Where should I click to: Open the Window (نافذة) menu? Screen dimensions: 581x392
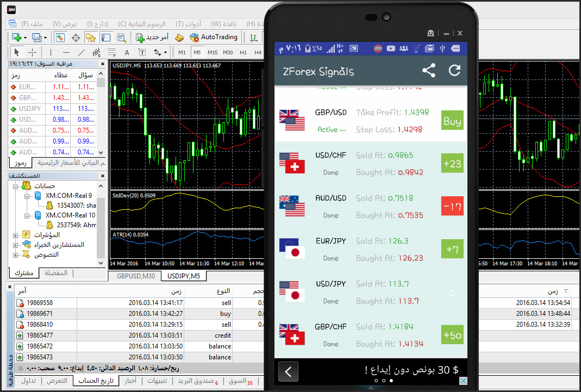coord(223,24)
